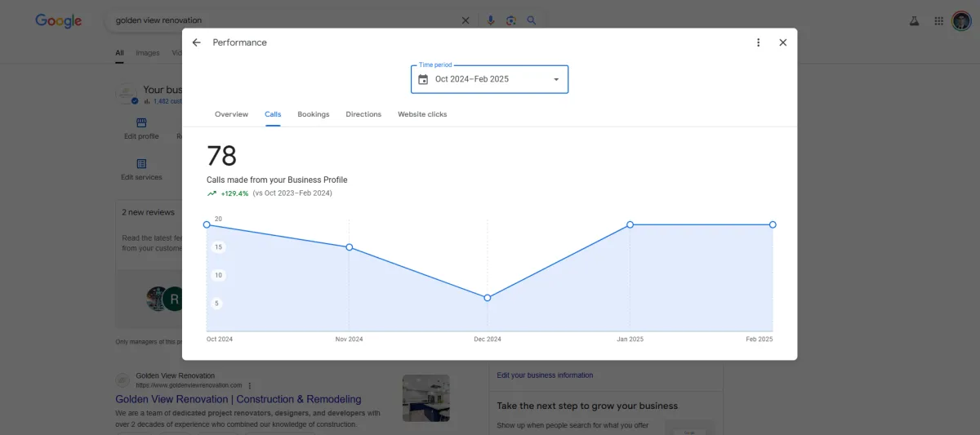Click the Dec 2024 data point
The height and width of the screenshot is (435, 980).
[x=488, y=298]
